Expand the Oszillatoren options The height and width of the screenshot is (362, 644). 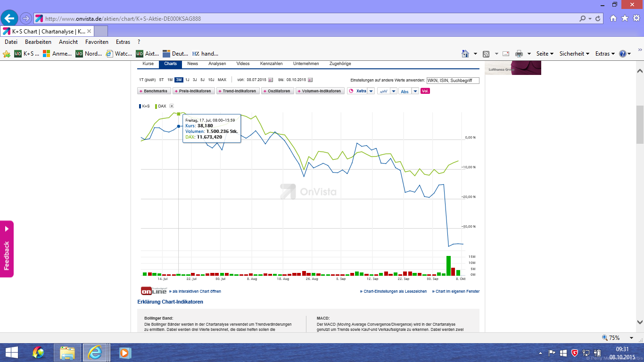pos(278,91)
